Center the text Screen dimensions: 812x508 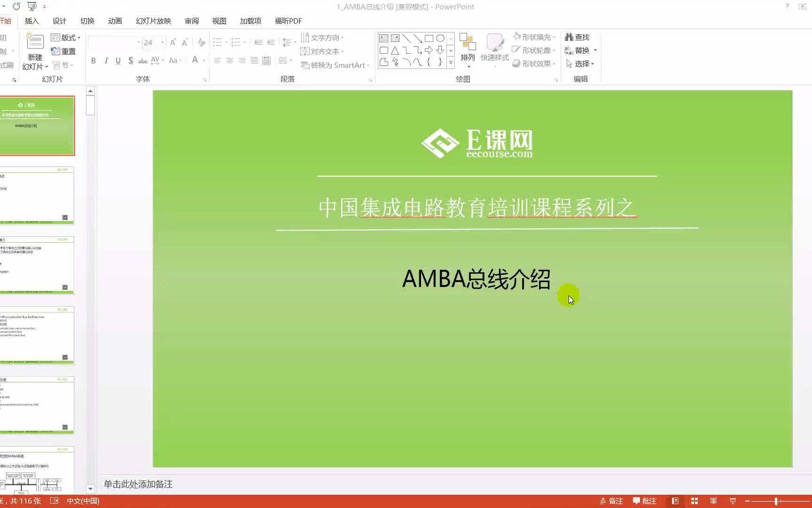coord(229,61)
